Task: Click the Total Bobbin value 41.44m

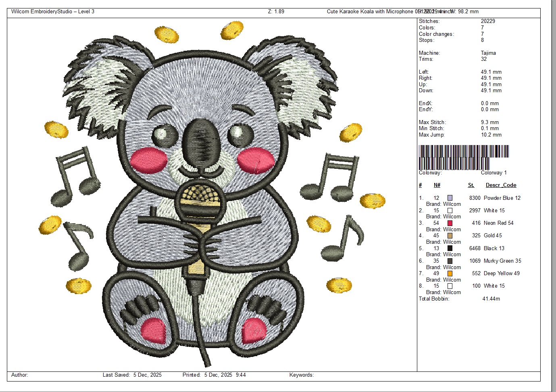Action: point(491,299)
